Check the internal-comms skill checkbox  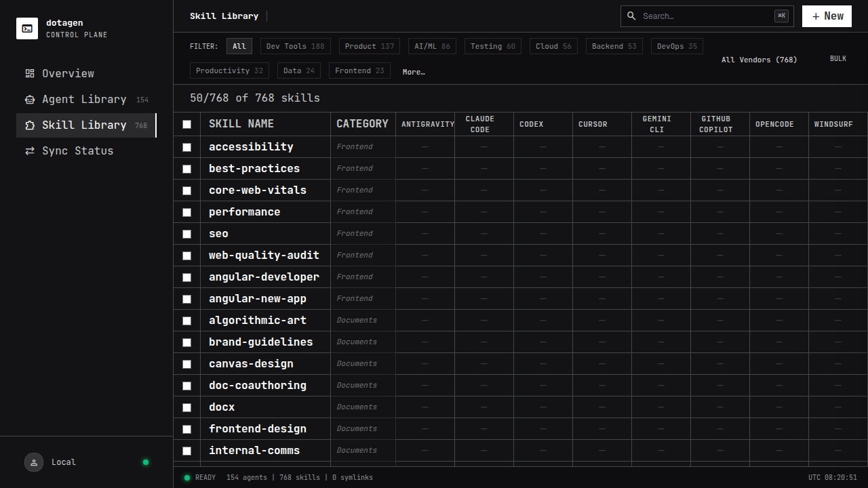pyautogui.click(x=187, y=451)
